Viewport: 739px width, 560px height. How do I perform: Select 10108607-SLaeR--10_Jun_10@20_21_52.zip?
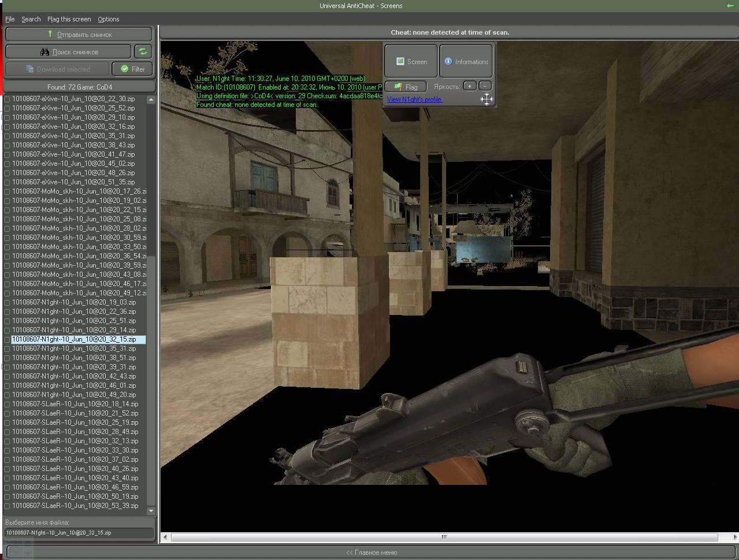pyautogui.click(x=75, y=413)
